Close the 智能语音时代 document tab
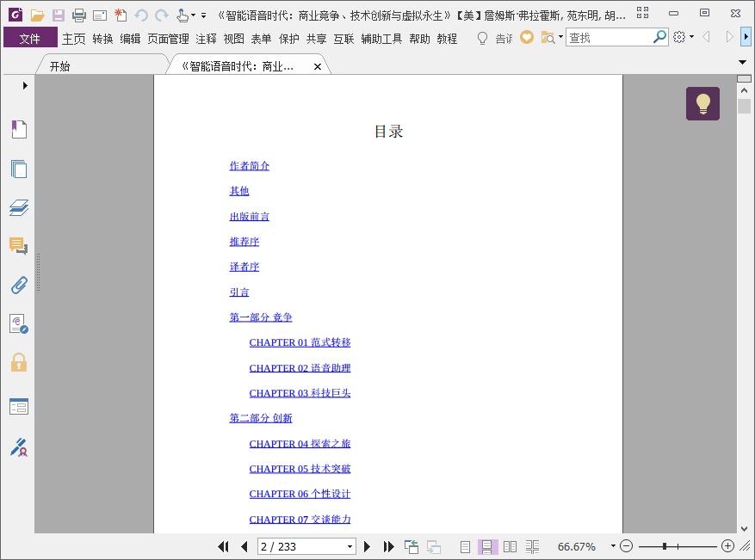755x560 pixels. click(x=318, y=67)
